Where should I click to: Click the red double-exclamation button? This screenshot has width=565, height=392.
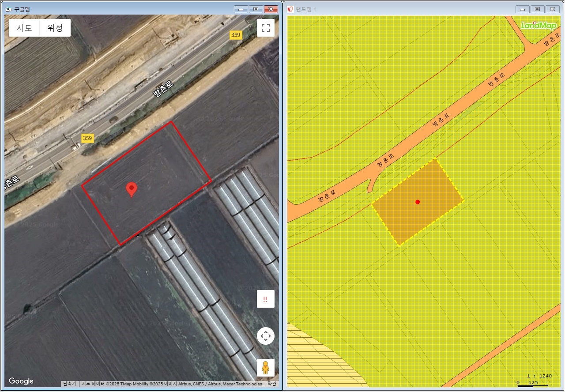(x=265, y=299)
